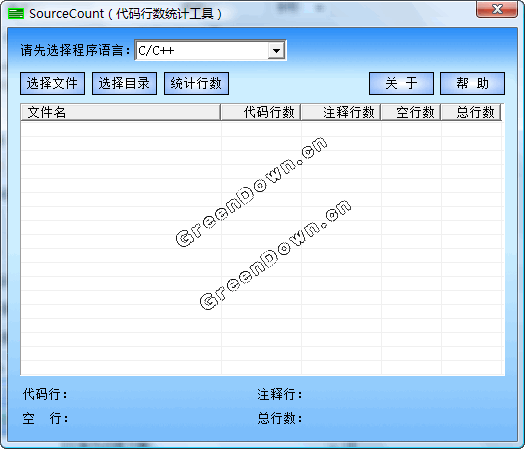Select the first empty row in file list
Screen dimensions: 525x449
(x=261, y=129)
